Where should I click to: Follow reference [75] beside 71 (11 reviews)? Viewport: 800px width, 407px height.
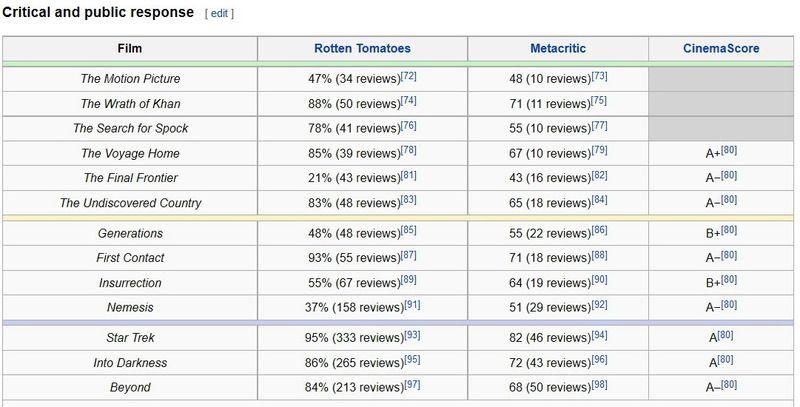[x=599, y=101]
